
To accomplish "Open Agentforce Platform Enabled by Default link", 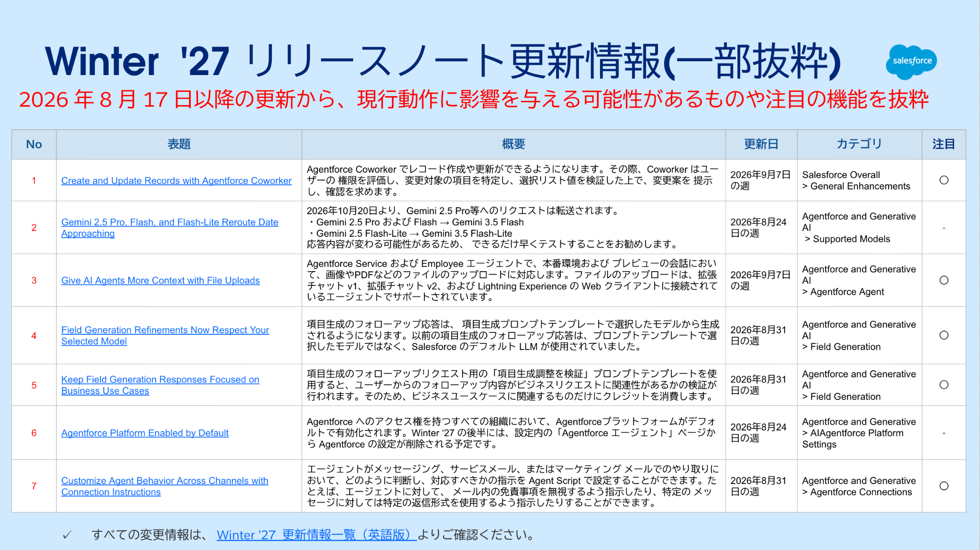I will point(145,433).
